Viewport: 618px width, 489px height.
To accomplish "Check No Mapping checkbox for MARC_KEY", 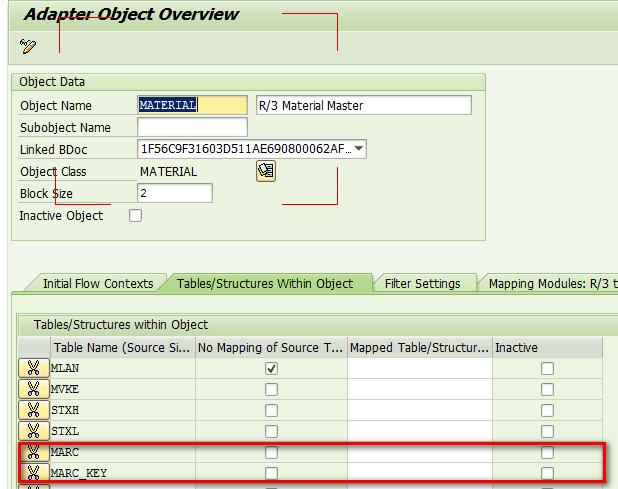I will (x=271, y=473).
